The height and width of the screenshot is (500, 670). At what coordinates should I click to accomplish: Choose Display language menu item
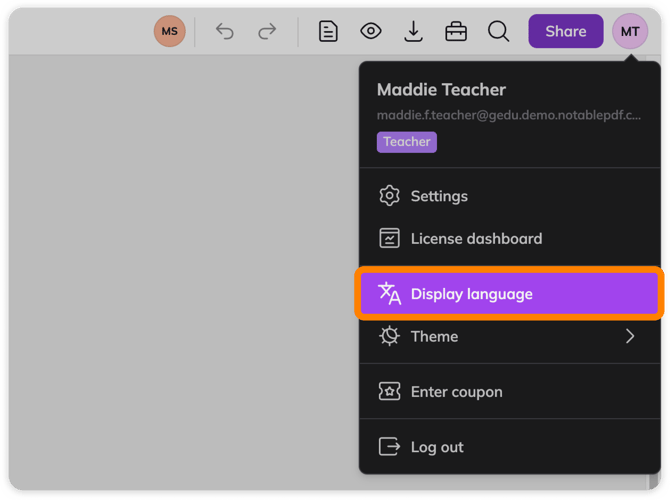(509, 294)
